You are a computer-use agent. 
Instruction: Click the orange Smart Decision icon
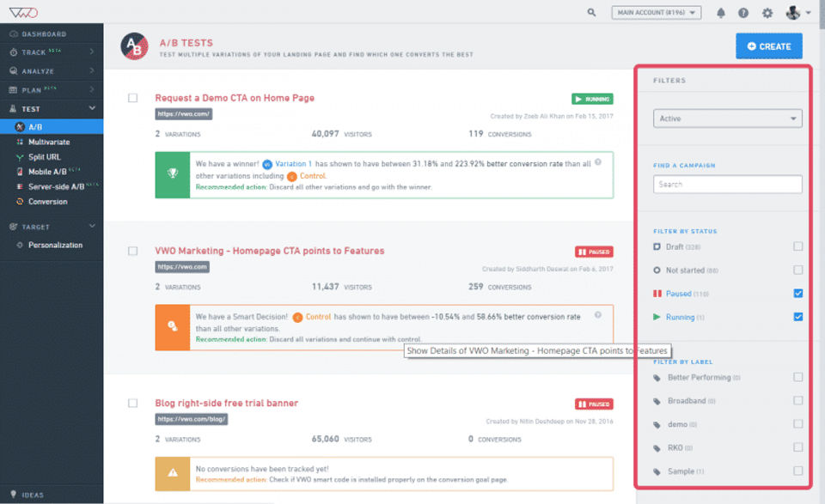point(173,327)
